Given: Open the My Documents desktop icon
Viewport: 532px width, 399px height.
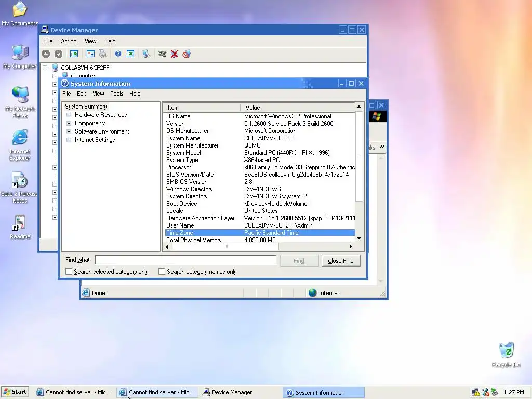Looking at the screenshot, I should (20, 14).
